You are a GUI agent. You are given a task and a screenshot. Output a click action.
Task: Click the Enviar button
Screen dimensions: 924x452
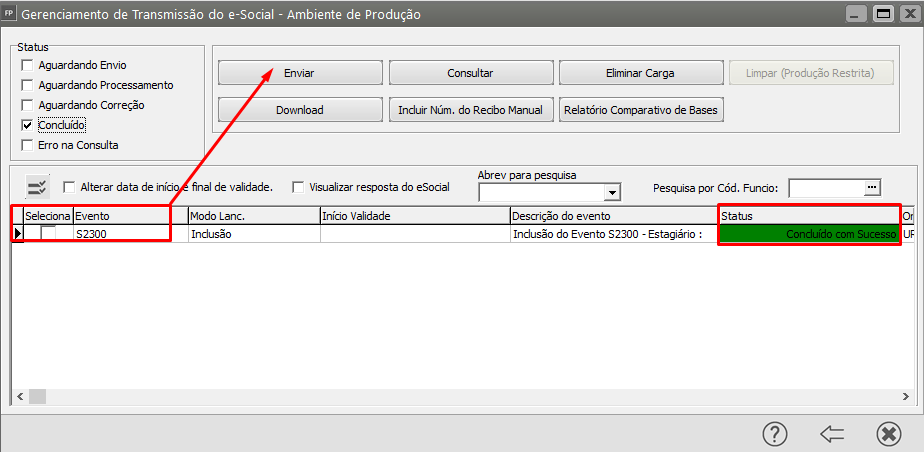point(300,73)
